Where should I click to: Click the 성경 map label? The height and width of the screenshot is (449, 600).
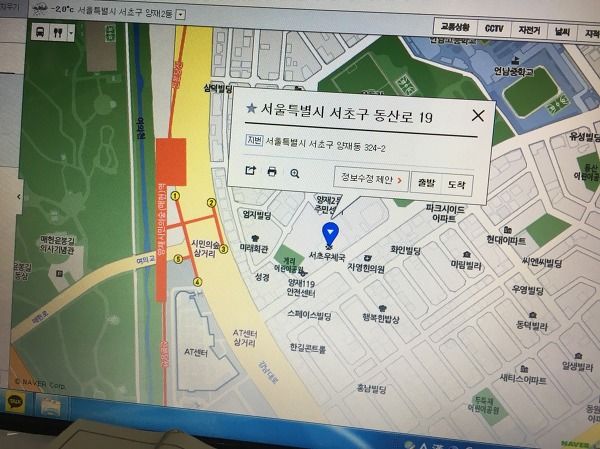(262, 277)
